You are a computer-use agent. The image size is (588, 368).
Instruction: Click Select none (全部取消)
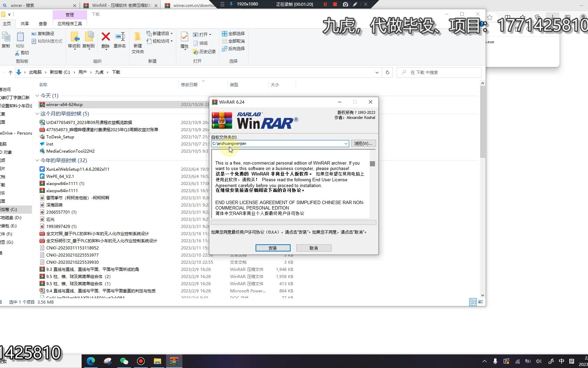233,41
